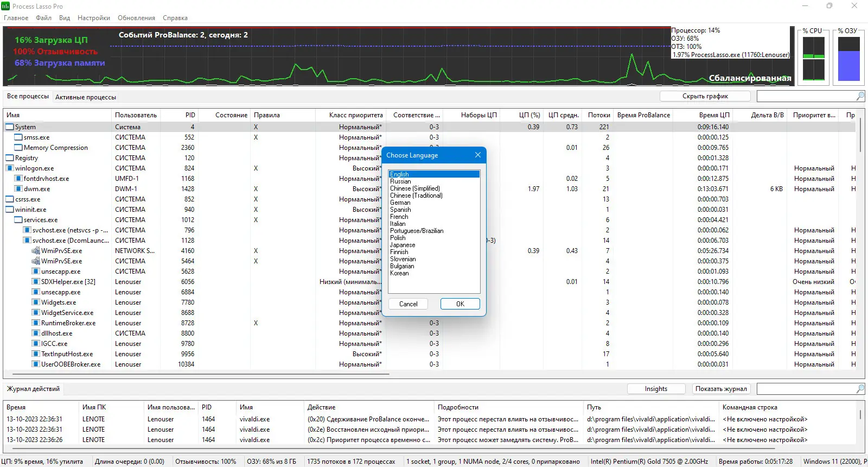Click the Показать журнал button
This screenshot has width=868, height=467.
click(x=722, y=389)
